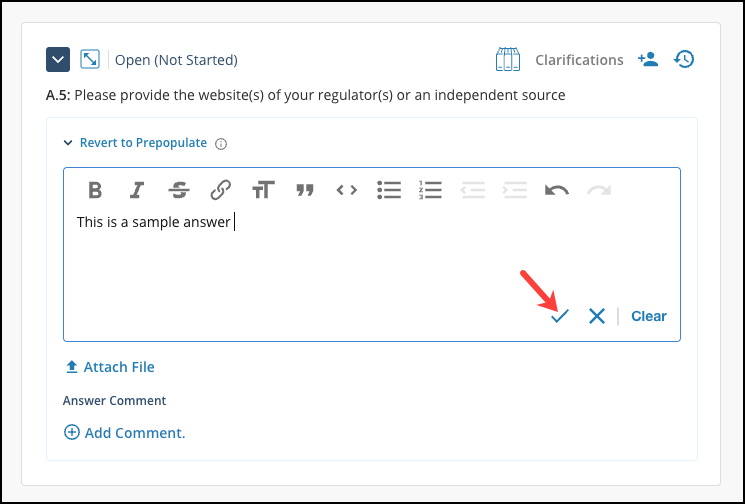Open the library books icon

507,59
